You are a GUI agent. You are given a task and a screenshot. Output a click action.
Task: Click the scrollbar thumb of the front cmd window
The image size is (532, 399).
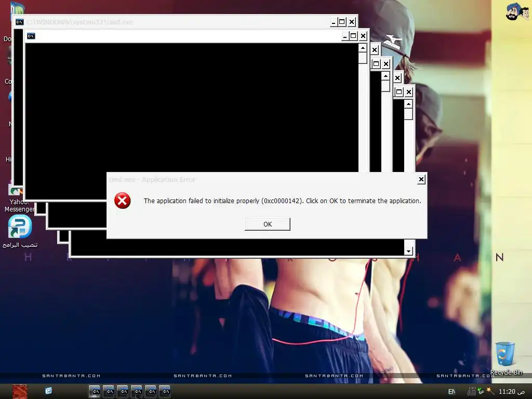[363, 58]
